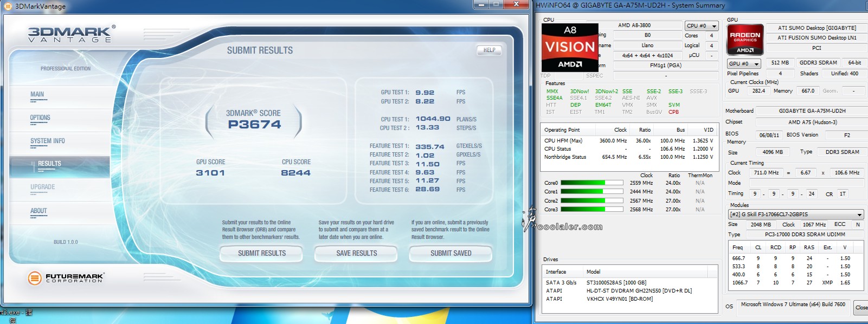Click the memory clock value 711.0 MHz
This screenshot has width=868, height=324.
coord(766,173)
